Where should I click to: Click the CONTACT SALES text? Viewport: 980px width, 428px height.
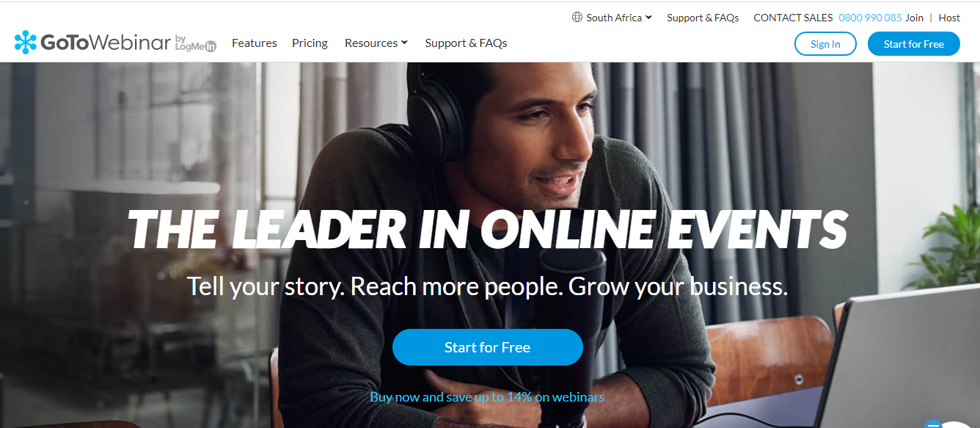click(x=793, y=18)
